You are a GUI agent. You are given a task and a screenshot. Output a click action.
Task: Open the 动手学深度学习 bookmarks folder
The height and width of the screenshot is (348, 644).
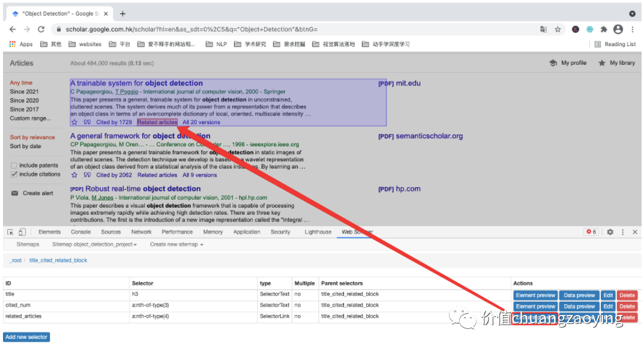point(386,44)
